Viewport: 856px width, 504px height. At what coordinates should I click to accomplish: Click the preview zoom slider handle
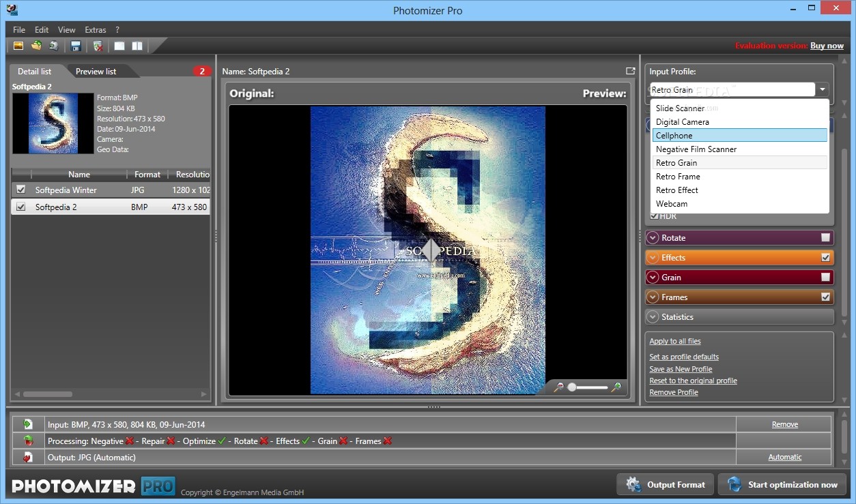pyautogui.click(x=572, y=387)
